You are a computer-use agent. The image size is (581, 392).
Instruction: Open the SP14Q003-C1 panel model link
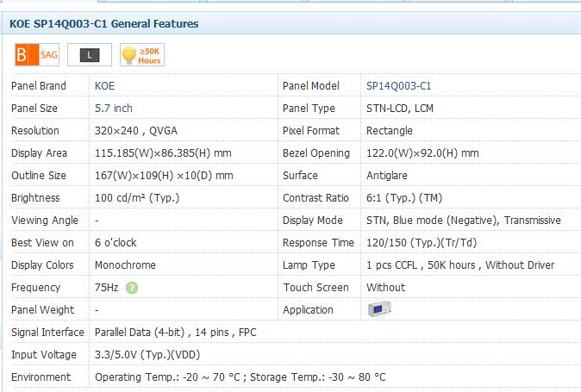pos(399,86)
